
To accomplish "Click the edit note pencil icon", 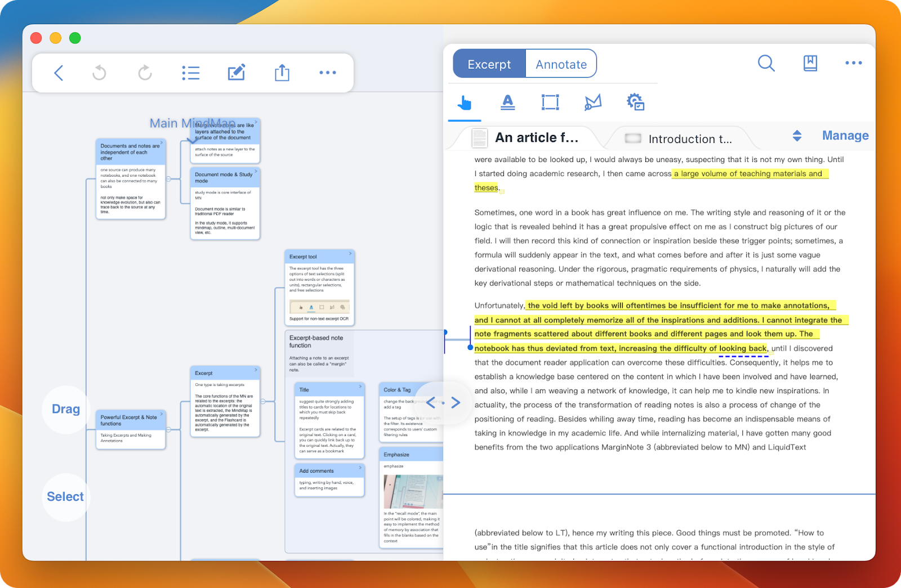I will point(236,73).
